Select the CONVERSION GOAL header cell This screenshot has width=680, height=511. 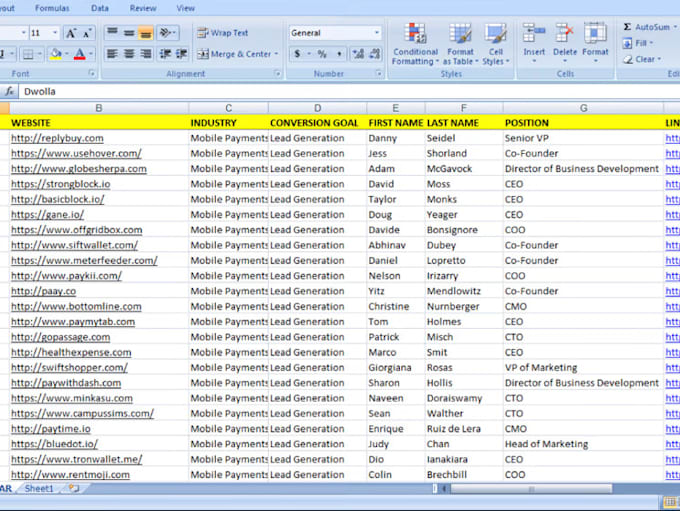(317, 123)
